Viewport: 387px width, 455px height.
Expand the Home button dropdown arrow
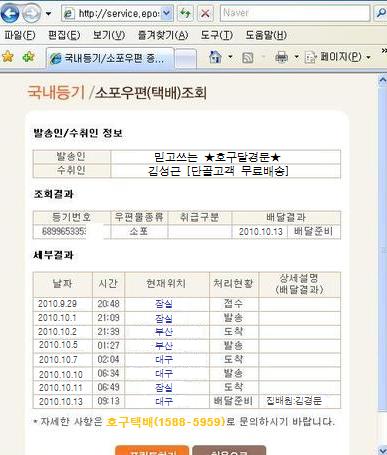coord(230,57)
